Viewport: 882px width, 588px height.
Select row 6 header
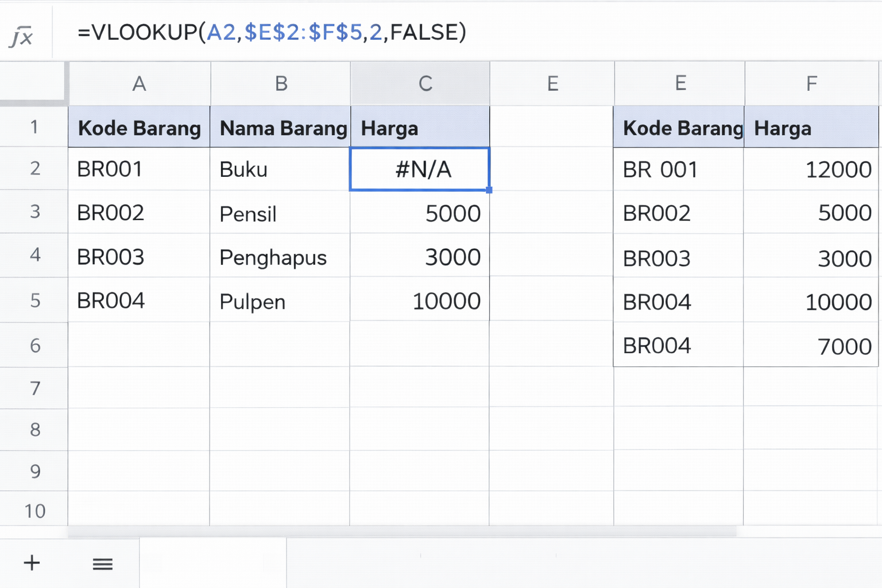[x=34, y=346]
